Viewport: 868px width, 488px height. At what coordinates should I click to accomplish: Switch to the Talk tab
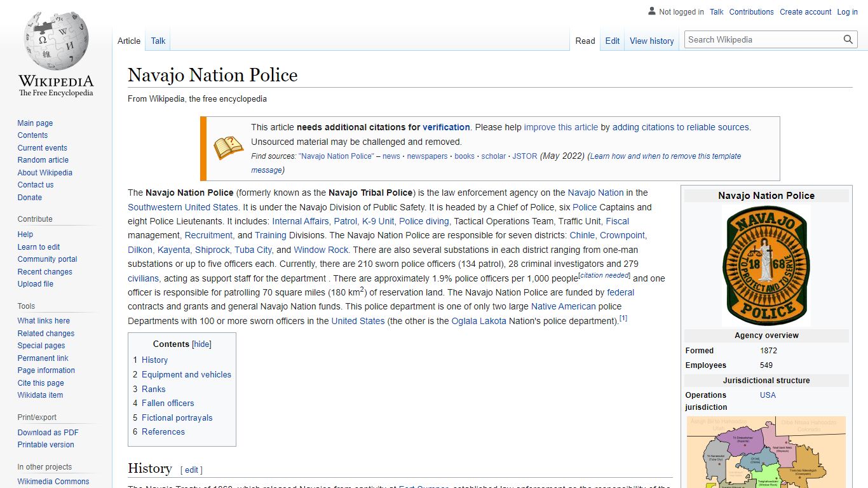coord(158,41)
